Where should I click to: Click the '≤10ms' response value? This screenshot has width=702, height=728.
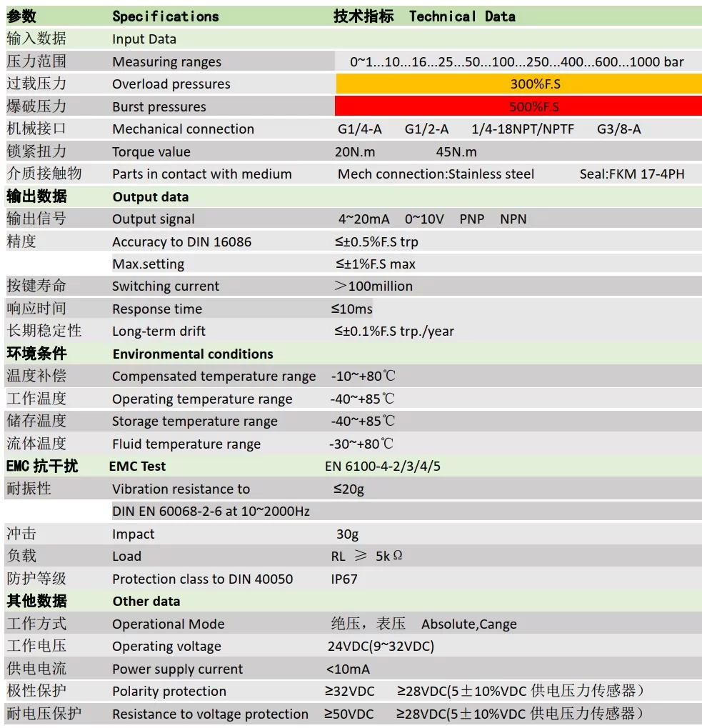tap(351, 309)
